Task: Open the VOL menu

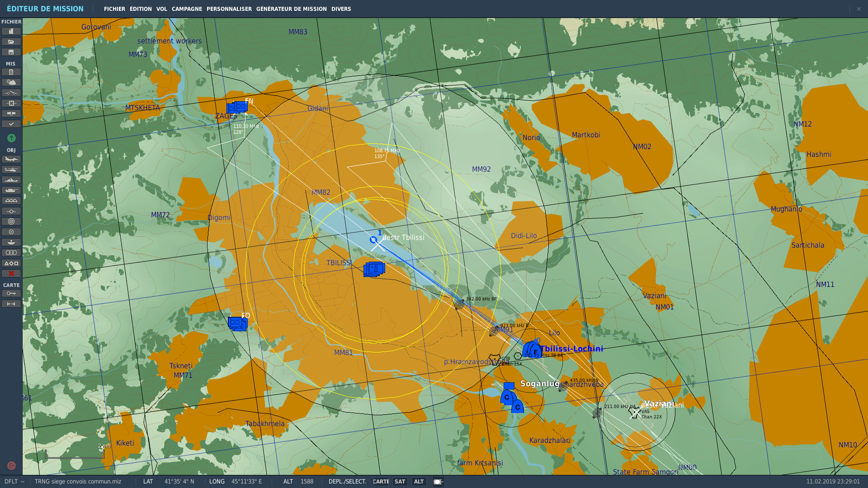Action: [x=161, y=9]
